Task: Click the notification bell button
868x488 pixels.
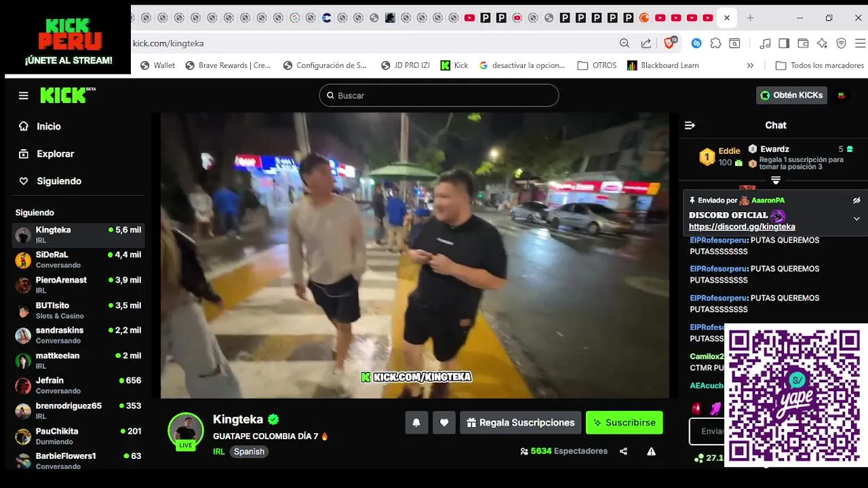Action: click(416, 422)
